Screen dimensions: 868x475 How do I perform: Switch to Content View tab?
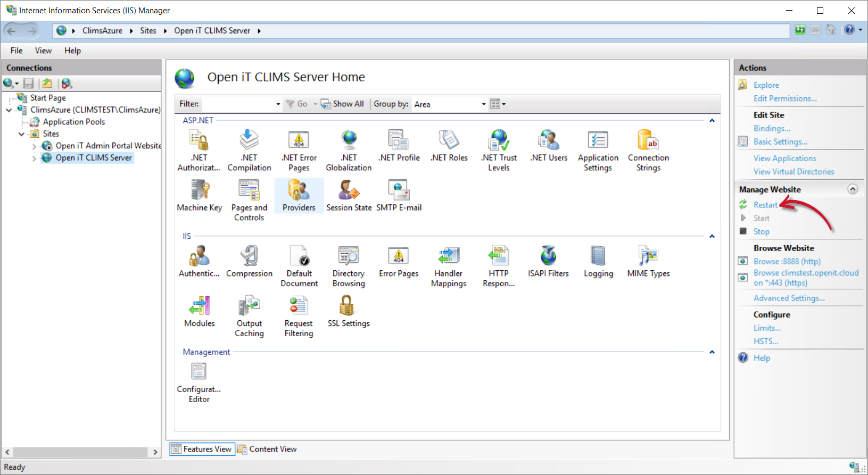pyautogui.click(x=267, y=449)
